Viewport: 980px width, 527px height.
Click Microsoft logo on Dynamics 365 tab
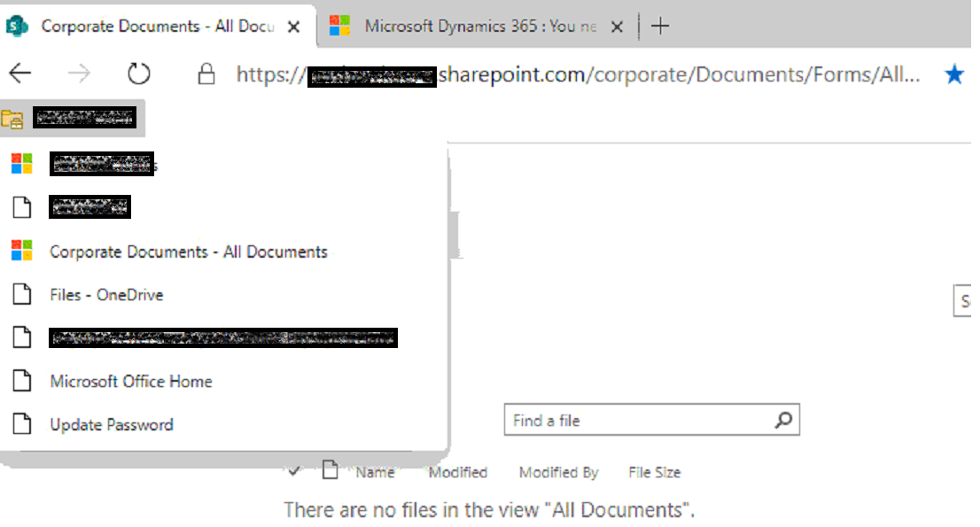coord(339,27)
